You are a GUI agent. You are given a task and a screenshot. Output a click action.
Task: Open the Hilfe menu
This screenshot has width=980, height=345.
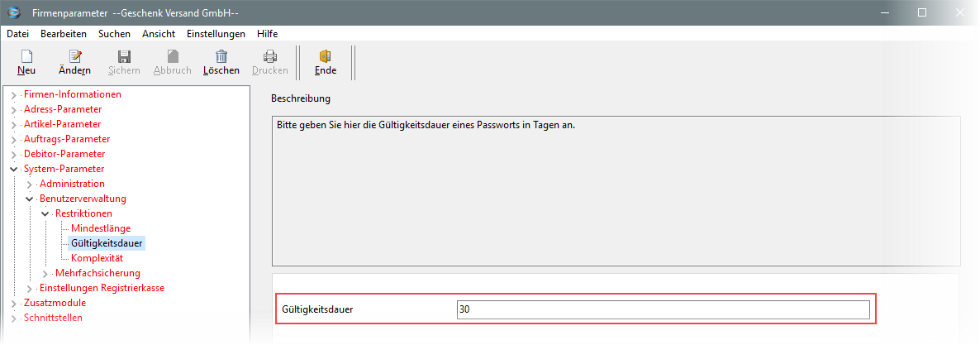point(267,34)
